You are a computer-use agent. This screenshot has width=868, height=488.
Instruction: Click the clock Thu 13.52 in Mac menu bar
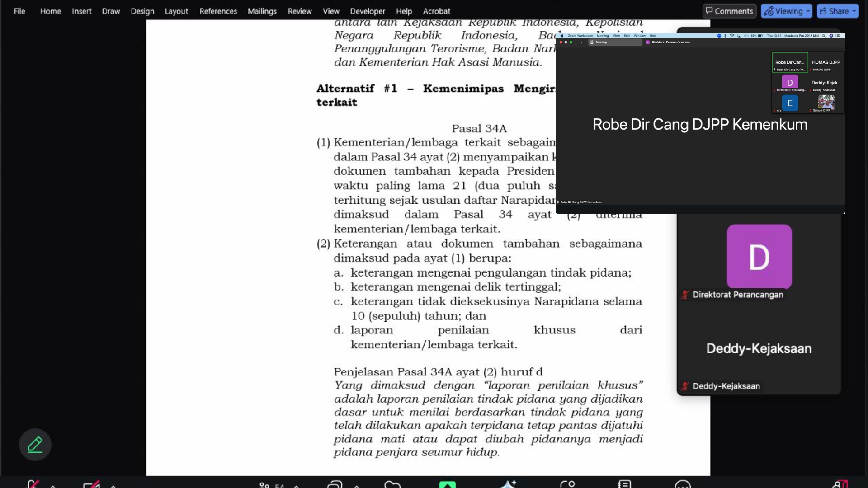[x=774, y=36]
